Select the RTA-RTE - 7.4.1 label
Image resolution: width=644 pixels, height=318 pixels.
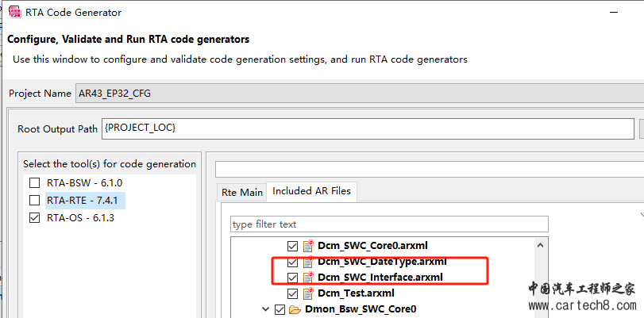click(x=82, y=201)
